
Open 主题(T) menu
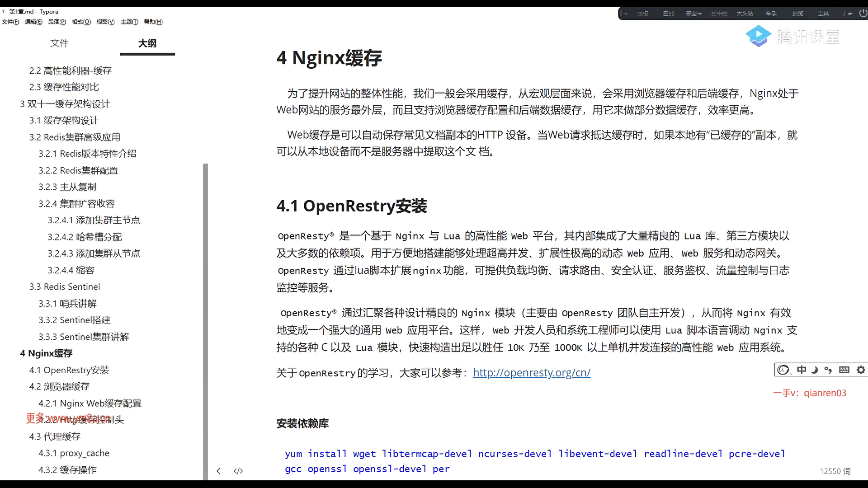(x=129, y=22)
